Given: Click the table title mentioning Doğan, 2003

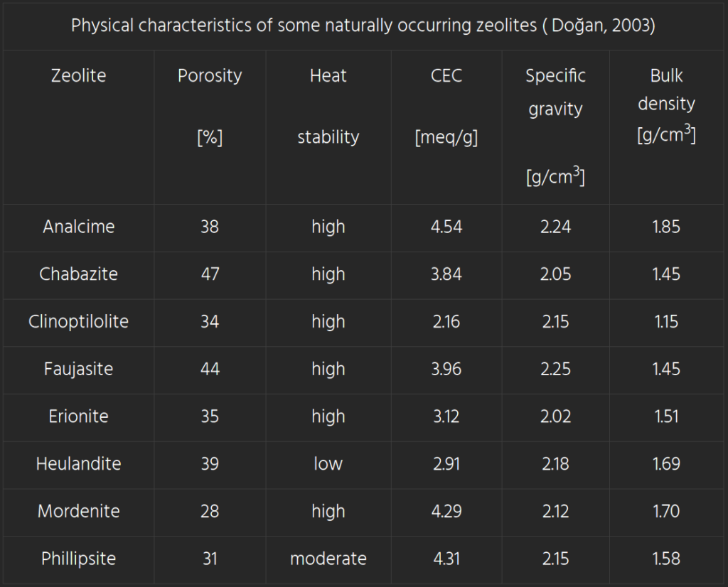Looking at the screenshot, I should click(363, 26).
